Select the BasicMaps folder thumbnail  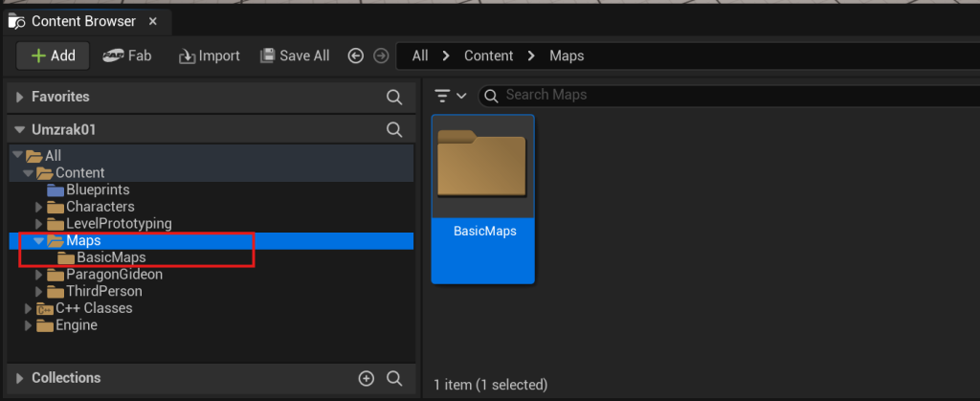(483, 199)
